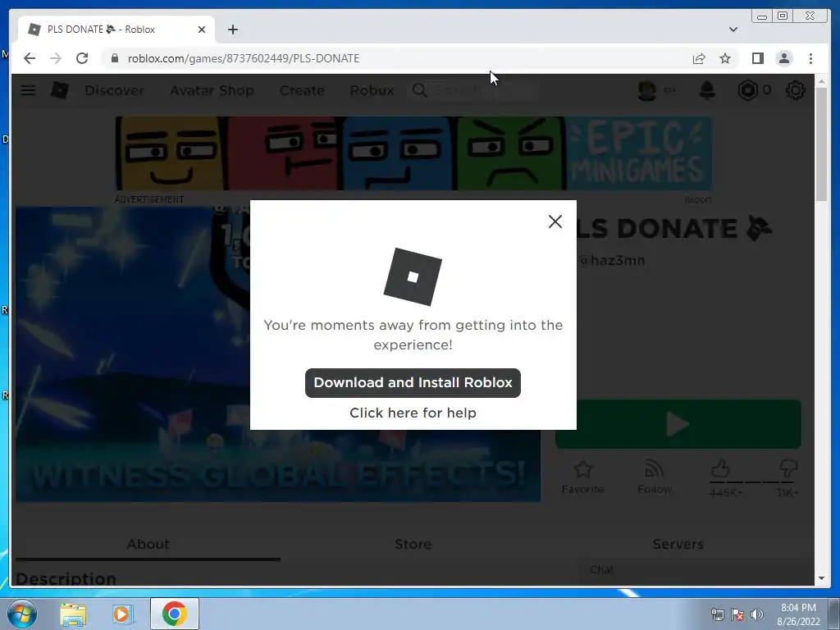Like the game with thumbs up
The width and height of the screenshot is (840, 630).
721,468
